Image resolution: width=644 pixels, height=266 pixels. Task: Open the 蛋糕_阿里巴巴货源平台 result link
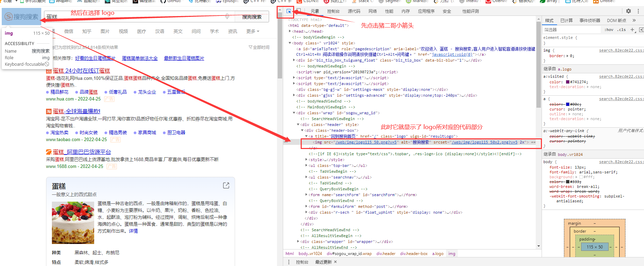(82, 152)
